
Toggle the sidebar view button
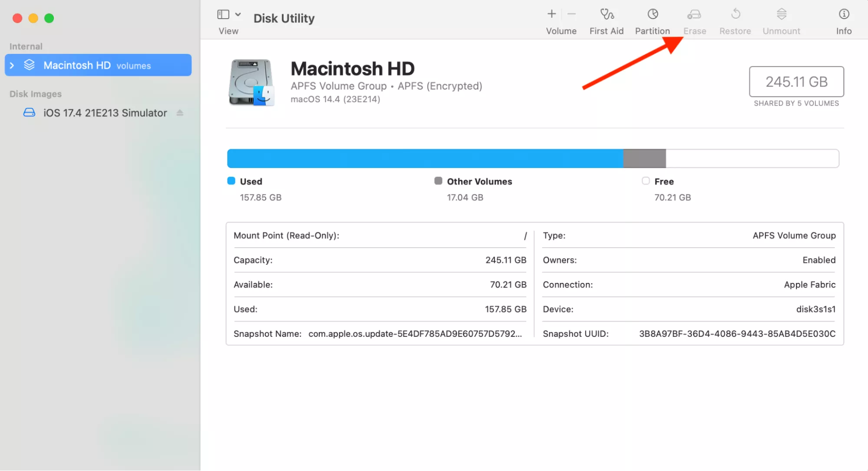point(223,14)
